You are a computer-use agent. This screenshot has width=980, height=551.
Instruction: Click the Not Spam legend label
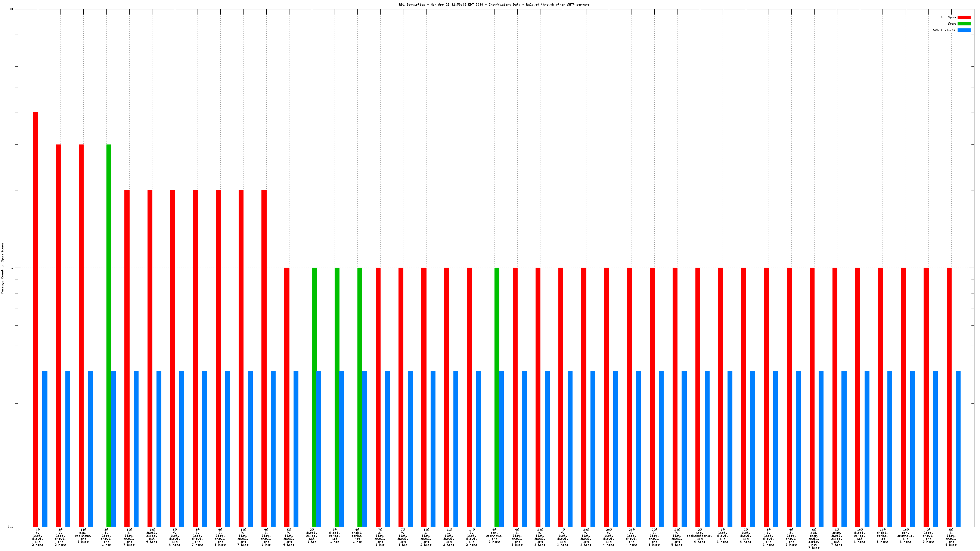[948, 18]
